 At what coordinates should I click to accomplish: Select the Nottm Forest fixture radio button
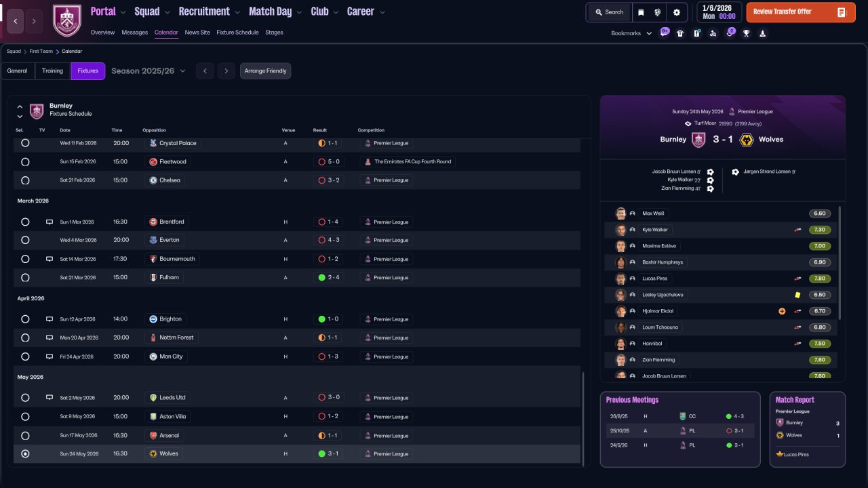coord(25,338)
